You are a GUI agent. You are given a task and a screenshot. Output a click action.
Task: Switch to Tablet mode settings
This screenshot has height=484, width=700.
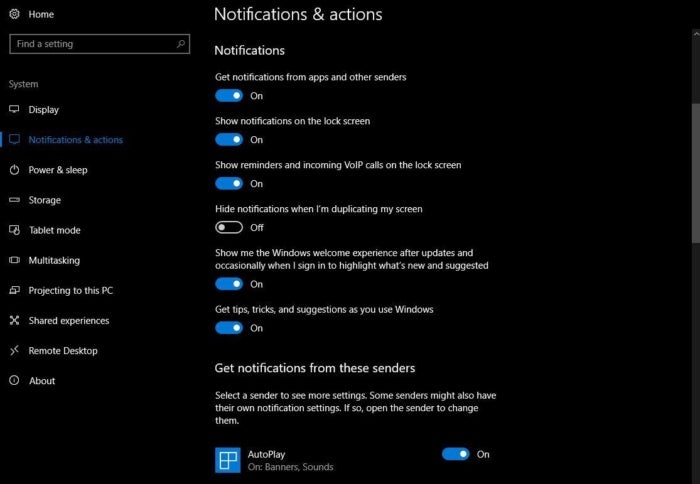[54, 230]
